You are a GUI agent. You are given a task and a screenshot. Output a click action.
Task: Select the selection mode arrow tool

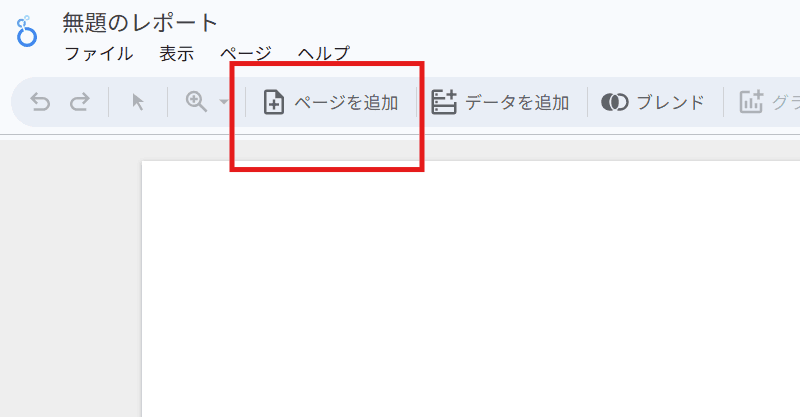click(138, 102)
